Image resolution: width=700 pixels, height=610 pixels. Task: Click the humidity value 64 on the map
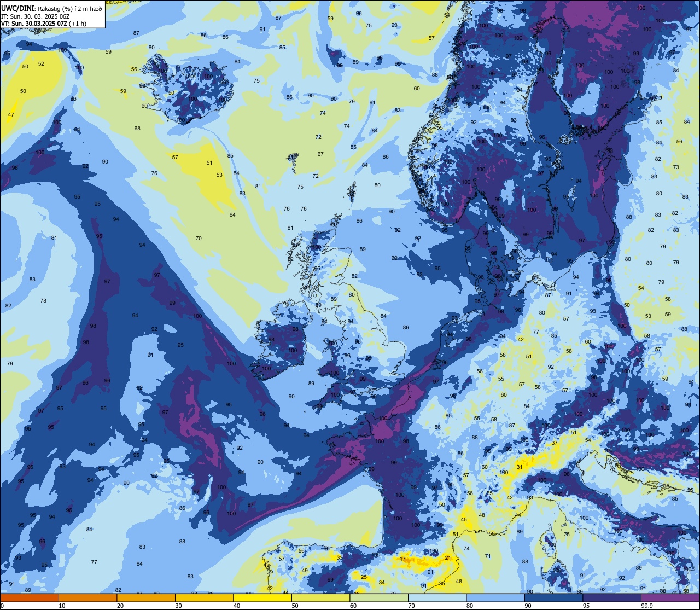coord(232,215)
